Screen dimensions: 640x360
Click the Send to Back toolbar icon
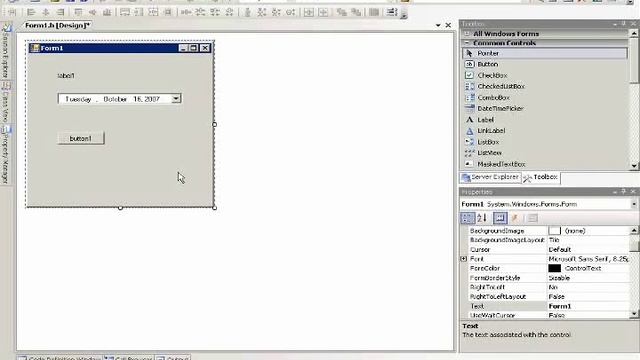click(x=356, y=12)
